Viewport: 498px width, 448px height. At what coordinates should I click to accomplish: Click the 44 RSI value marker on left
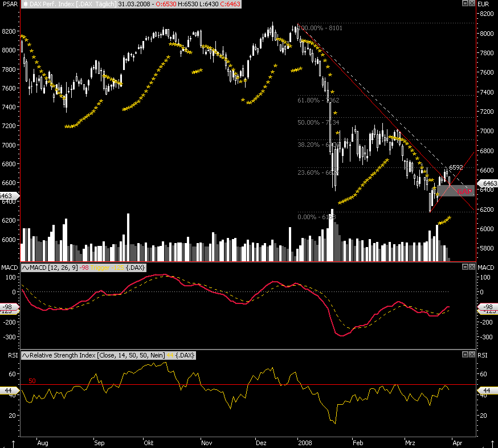coord(9,391)
